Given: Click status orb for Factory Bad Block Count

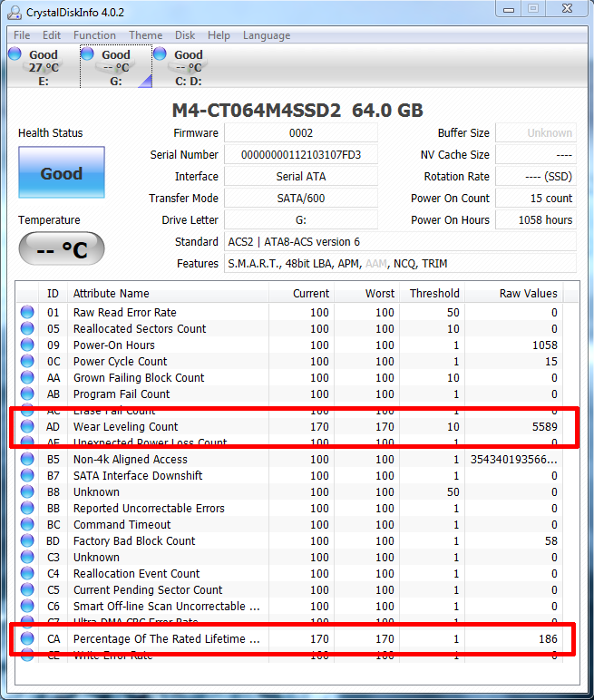Looking at the screenshot, I should click(x=27, y=540).
